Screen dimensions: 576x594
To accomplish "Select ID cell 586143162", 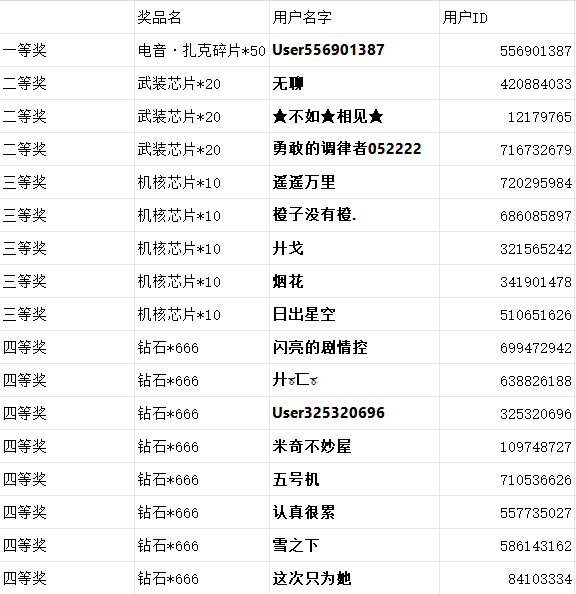I will (507, 545).
